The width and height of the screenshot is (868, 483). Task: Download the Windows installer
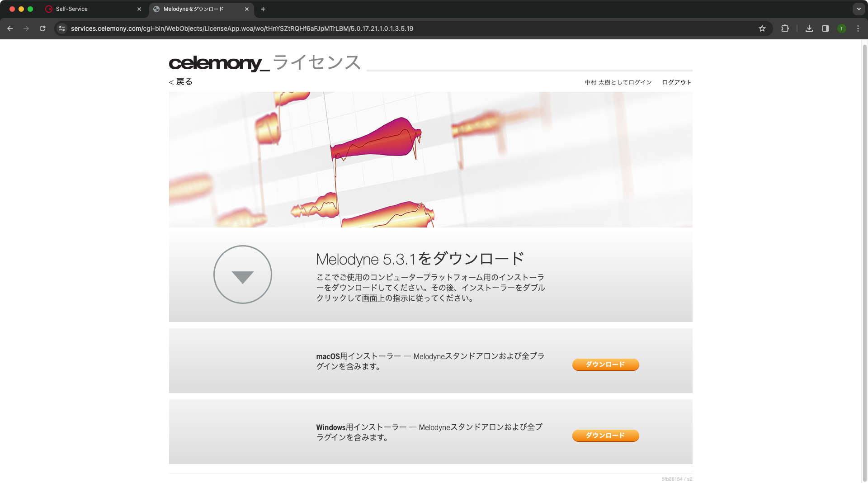point(605,436)
